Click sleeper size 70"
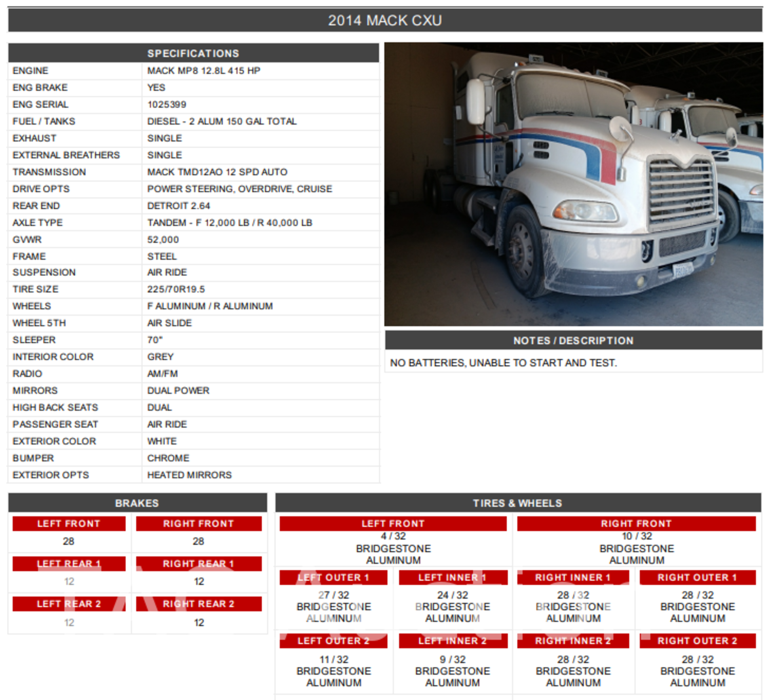Image resolution: width=776 pixels, height=700 pixels. click(x=154, y=340)
